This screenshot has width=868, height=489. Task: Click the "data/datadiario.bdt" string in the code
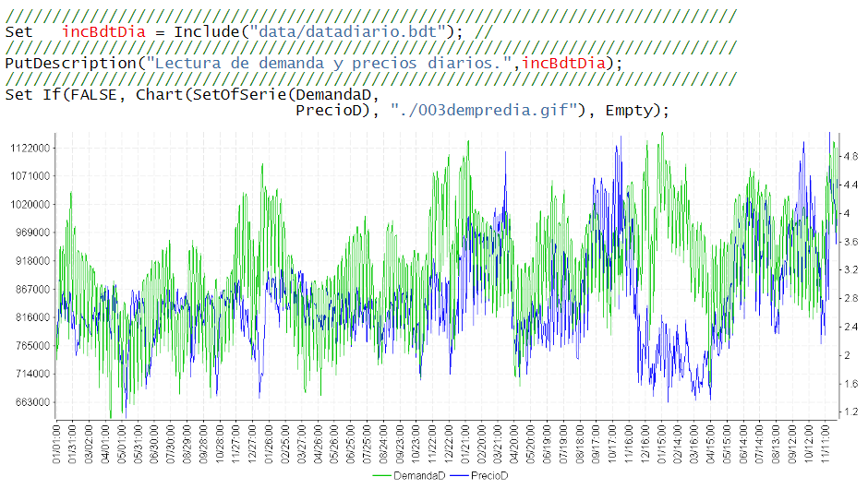click(347, 31)
